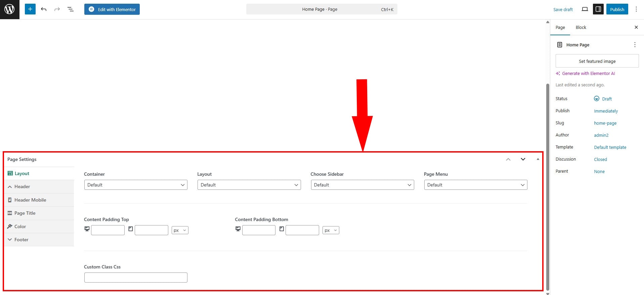This screenshot has height=295, width=644.
Task: Select Header Mobile settings tab
Action: pyautogui.click(x=30, y=200)
